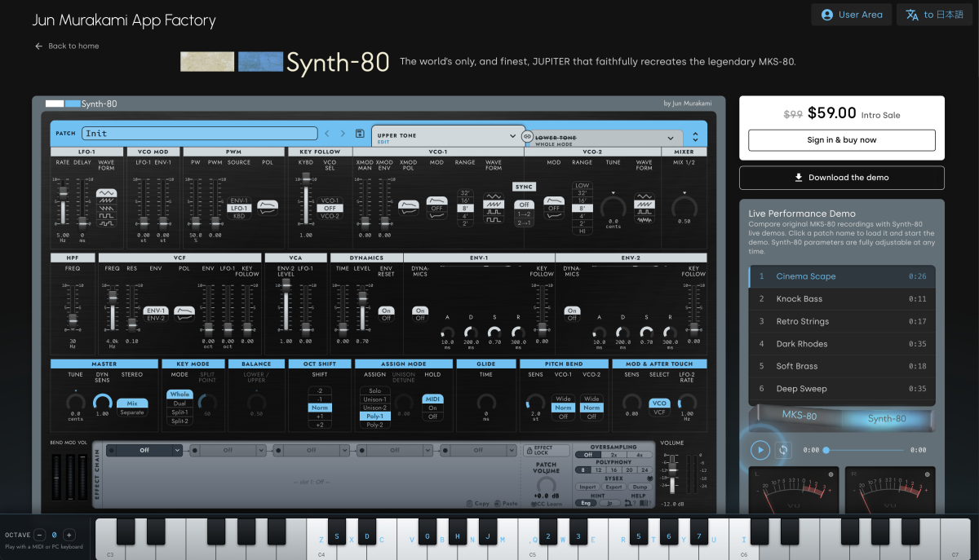Click the back arrow beside Back to home
This screenshot has height=560, width=979.
pos(38,46)
